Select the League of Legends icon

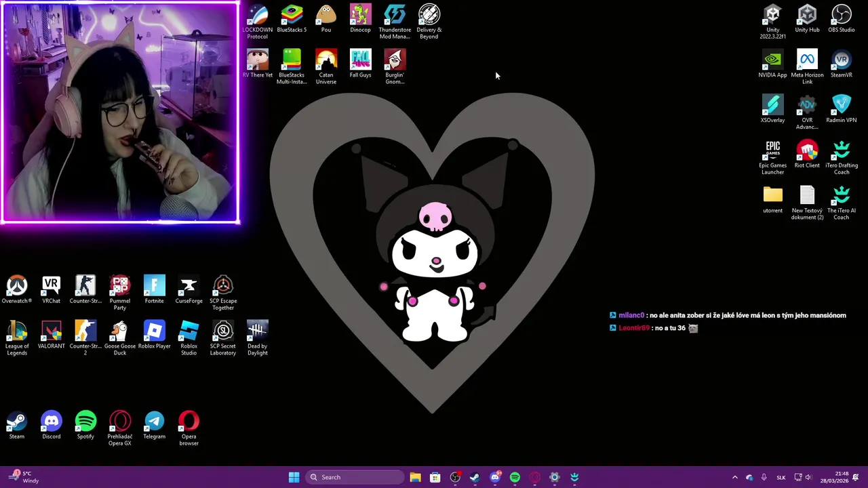click(x=17, y=338)
